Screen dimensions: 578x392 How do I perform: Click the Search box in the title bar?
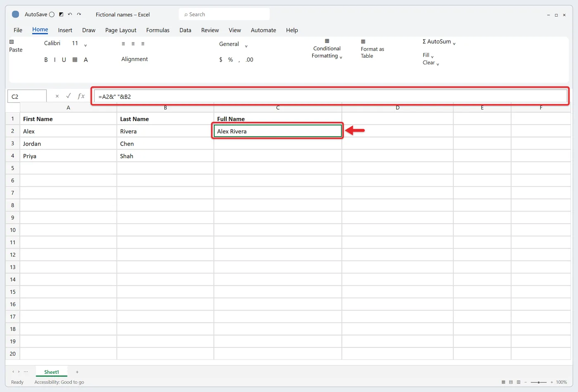224,14
